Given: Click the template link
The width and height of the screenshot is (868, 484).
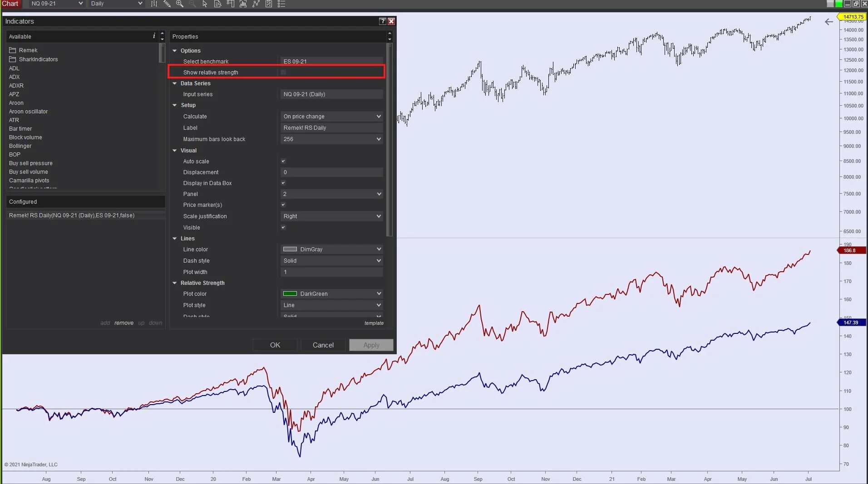Looking at the screenshot, I should click(374, 323).
